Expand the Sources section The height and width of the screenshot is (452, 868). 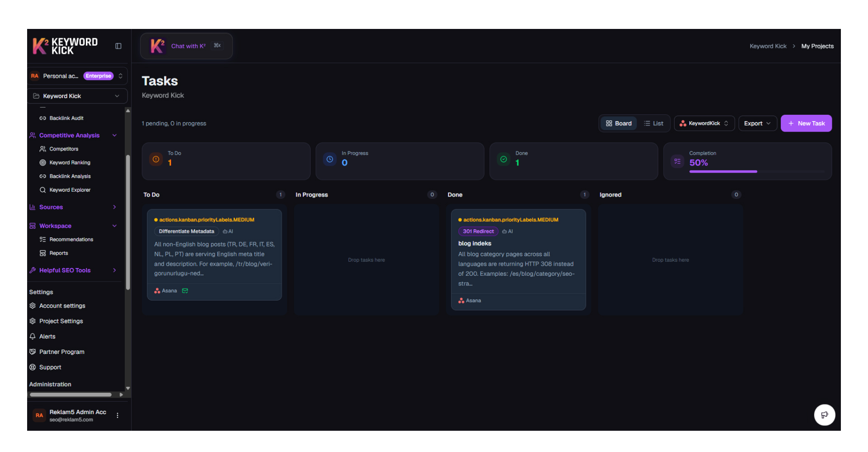(x=114, y=207)
